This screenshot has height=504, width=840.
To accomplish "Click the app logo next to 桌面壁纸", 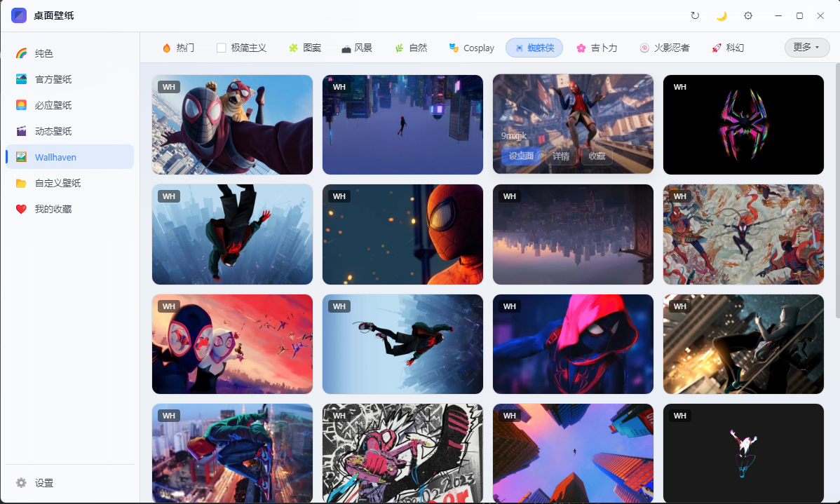I will (19, 15).
